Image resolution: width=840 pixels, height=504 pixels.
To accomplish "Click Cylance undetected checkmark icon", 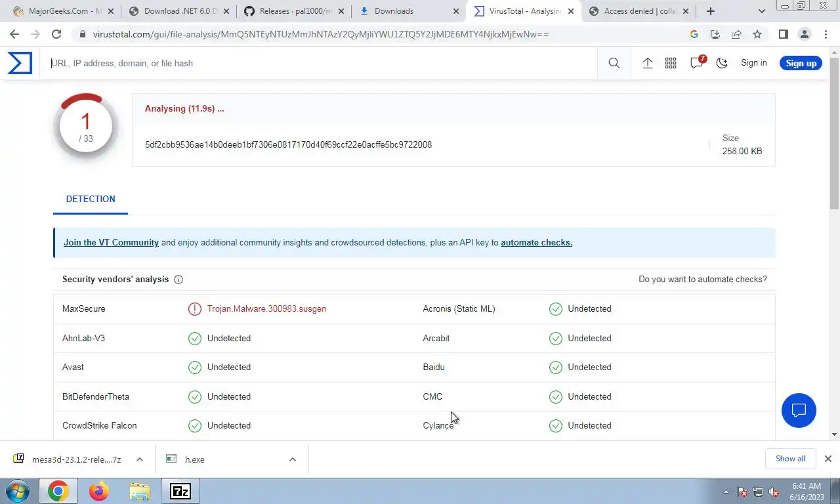I will (x=556, y=425).
